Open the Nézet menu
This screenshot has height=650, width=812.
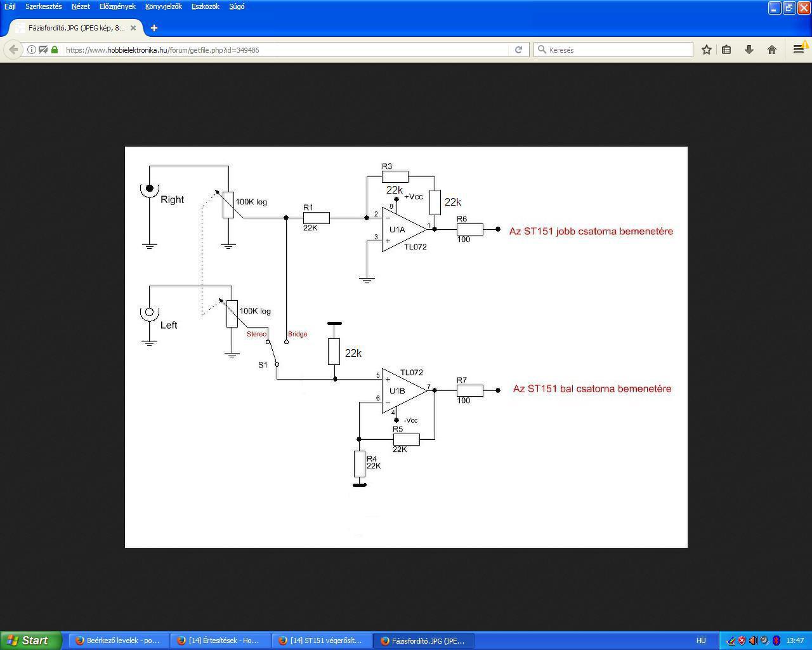(x=81, y=6)
